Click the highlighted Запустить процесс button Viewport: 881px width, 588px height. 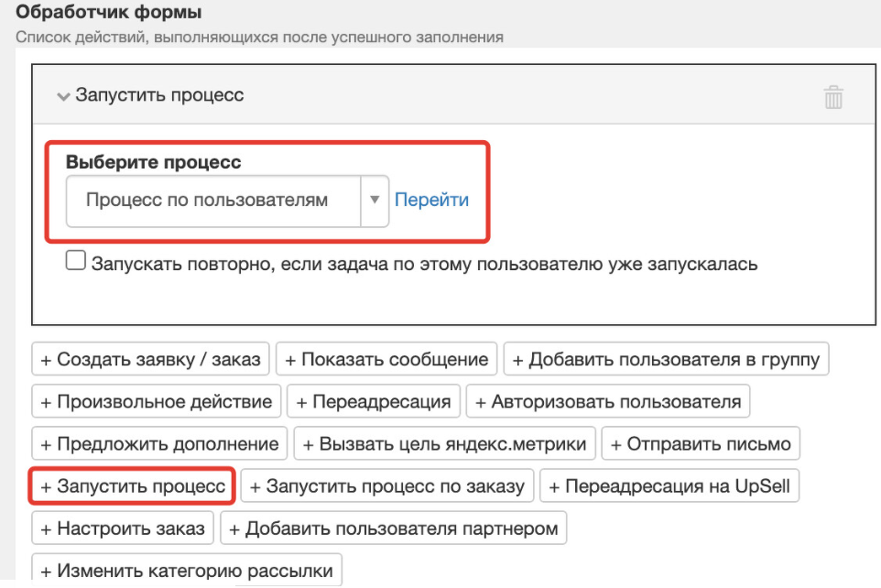click(132, 486)
